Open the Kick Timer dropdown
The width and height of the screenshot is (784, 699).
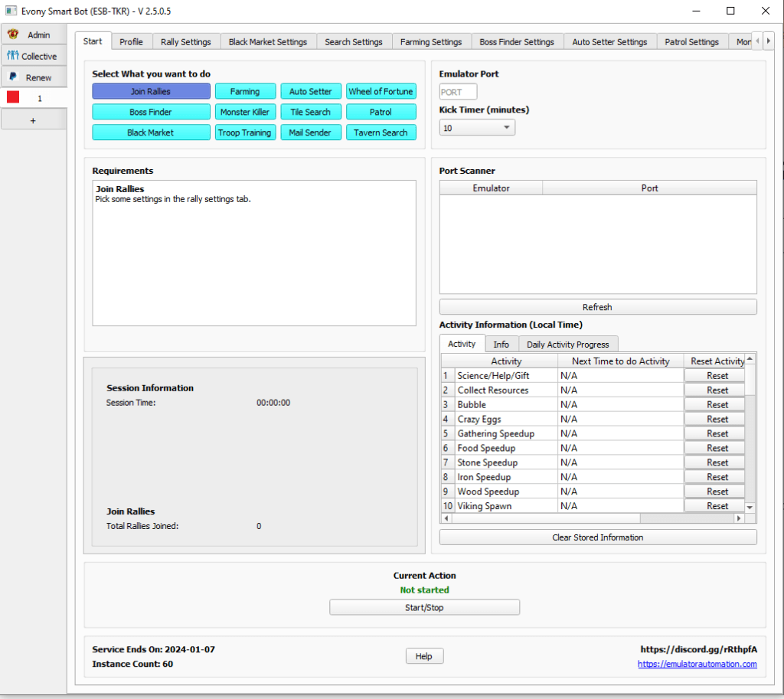pos(477,128)
